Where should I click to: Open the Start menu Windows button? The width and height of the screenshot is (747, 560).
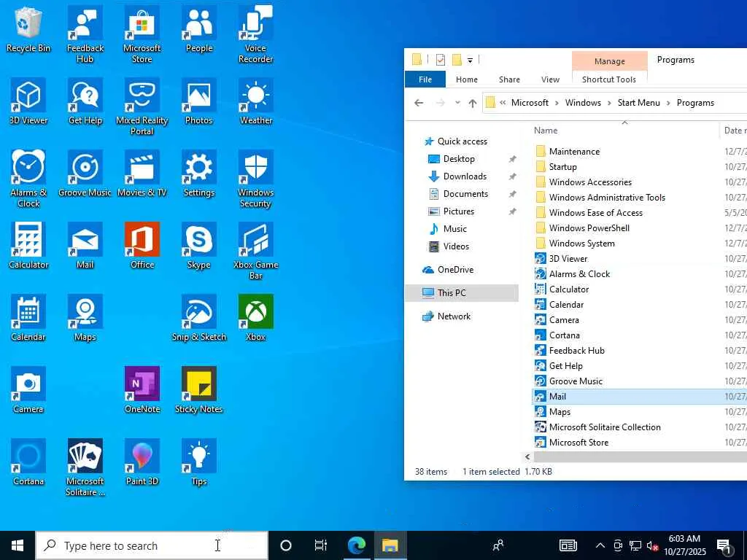coord(18,545)
